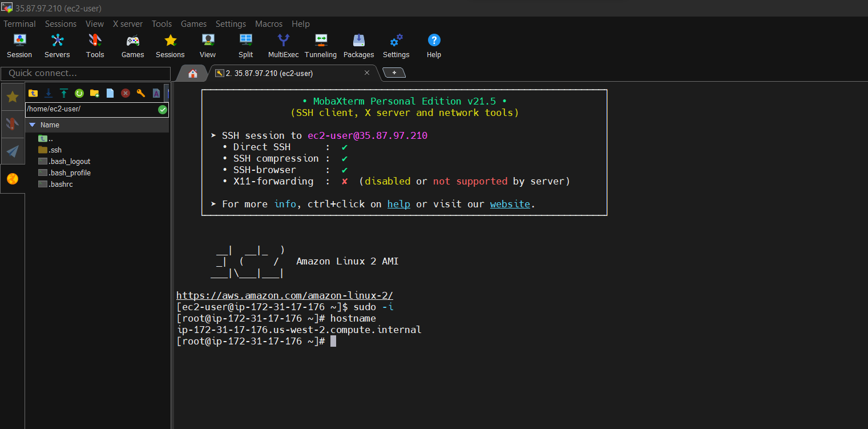Toggle sort order on Name column
Image resolution: width=868 pixels, height=429 pixels.
(x=97, y=125)
